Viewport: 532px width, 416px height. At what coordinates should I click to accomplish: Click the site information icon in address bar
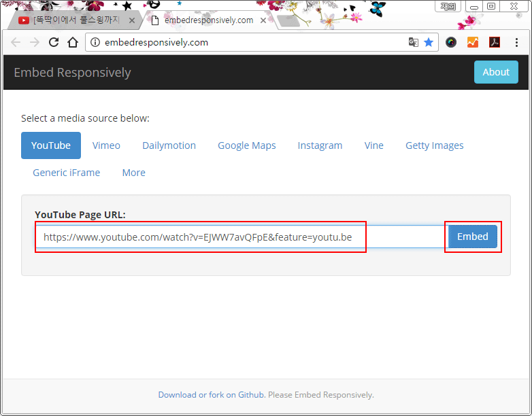pyautogui.click(x=95, y=42)
